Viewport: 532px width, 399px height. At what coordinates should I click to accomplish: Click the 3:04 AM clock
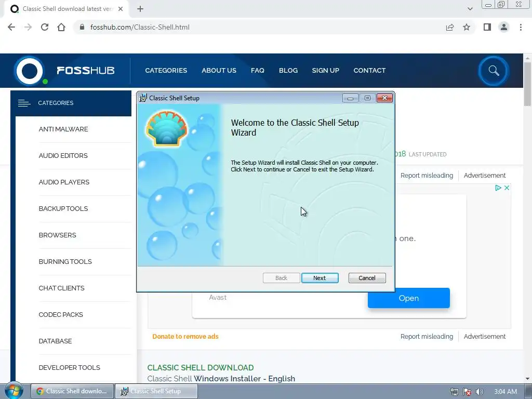(x=506, y=392)
